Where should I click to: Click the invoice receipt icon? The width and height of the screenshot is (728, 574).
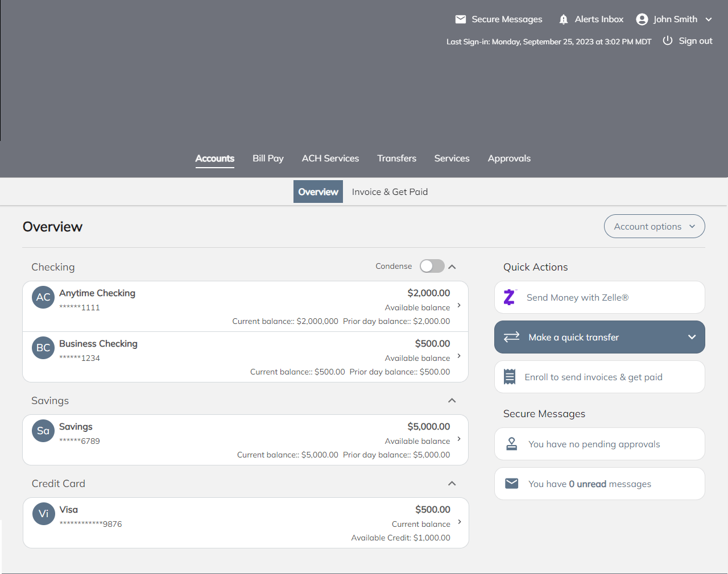(510, 377)
